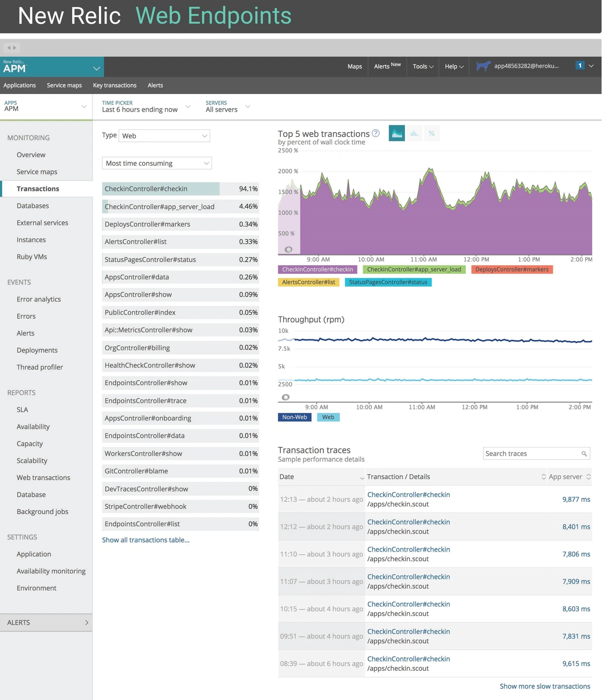Open the Environment settings in the sidebar
The height and width of the screenshot is (700, 603).
[x=36, y=588]
